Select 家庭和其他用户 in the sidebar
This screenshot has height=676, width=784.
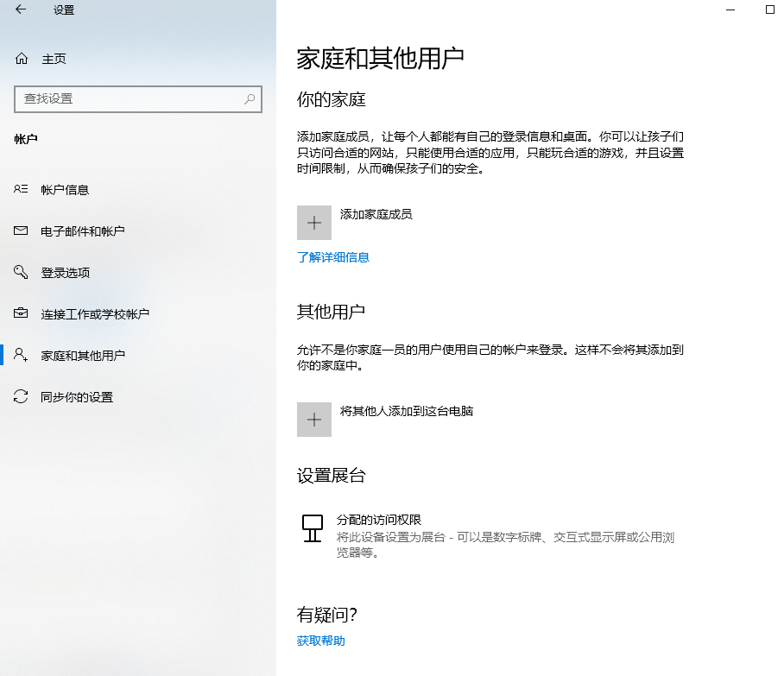[x=83, y=356]
